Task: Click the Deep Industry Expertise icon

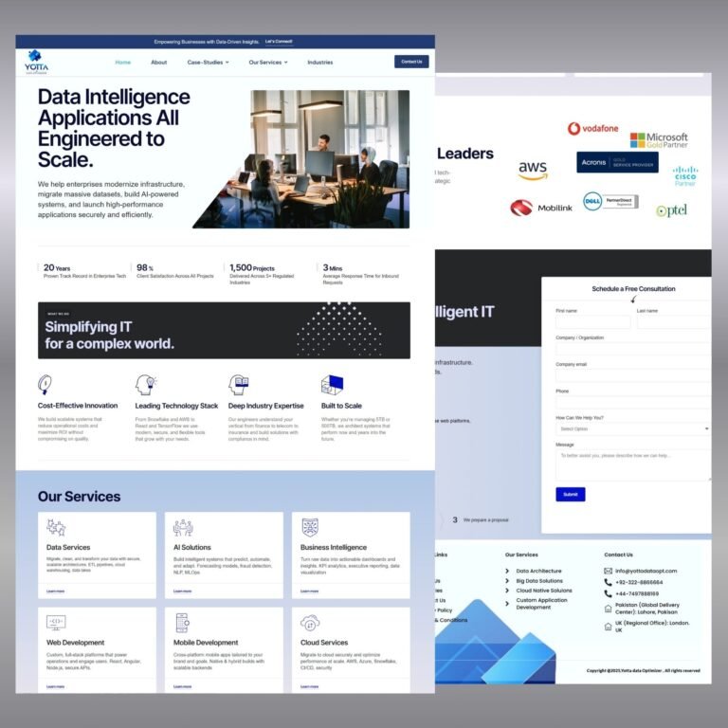Action: (x=238, y=384)
